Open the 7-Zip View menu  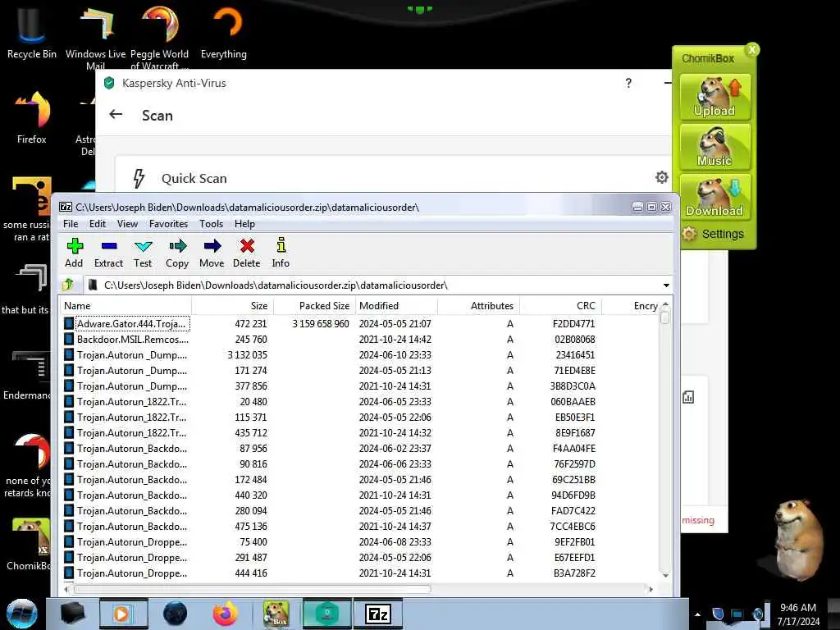(127, 224)
